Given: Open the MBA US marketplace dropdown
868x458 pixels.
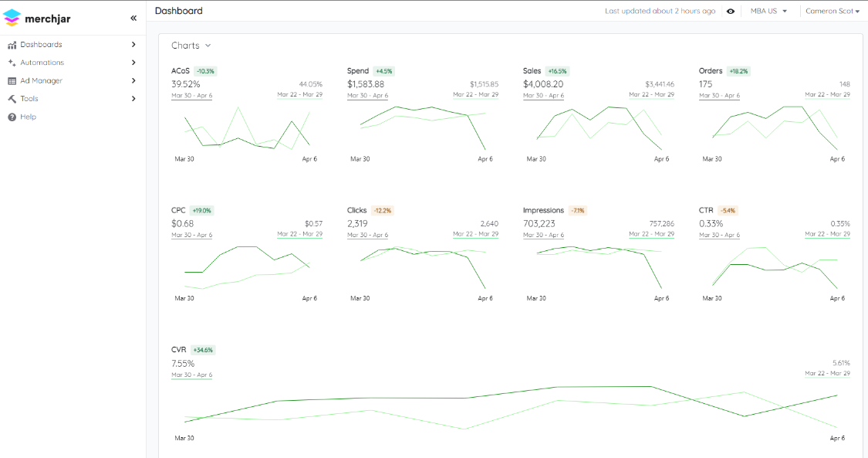Looking at the screenshot, I should (x=768, y=11).
